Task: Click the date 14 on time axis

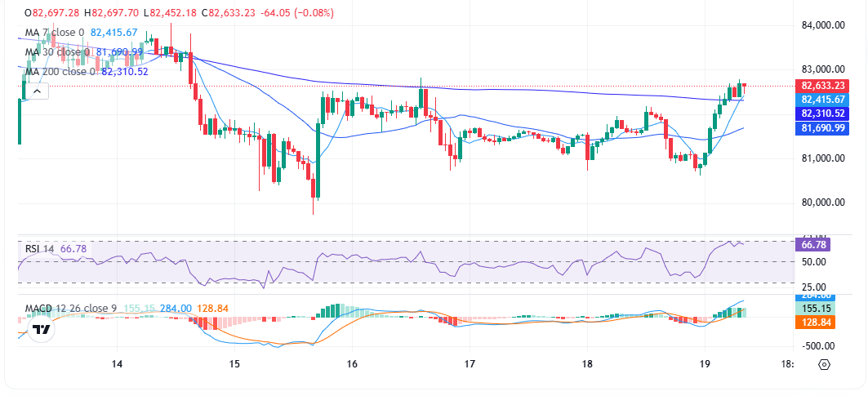Action: 116,364
